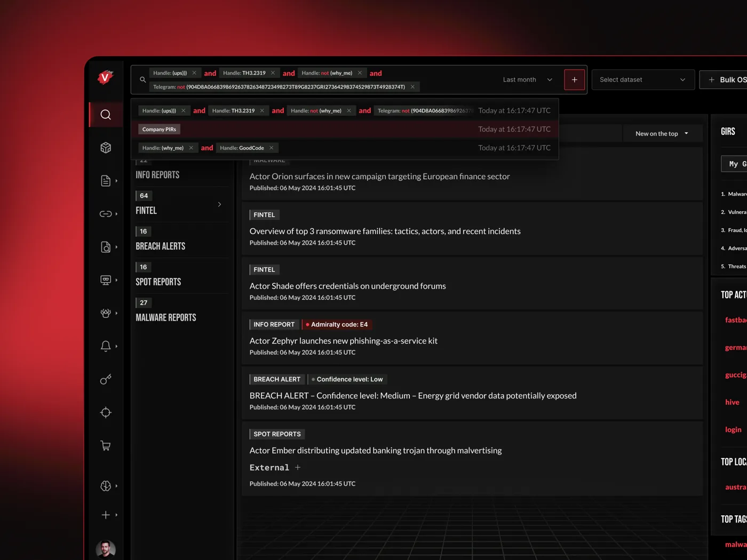
Task: Click the Admiralty code: E4 tag
Action: pyautogui.click(x=337, y=324)
